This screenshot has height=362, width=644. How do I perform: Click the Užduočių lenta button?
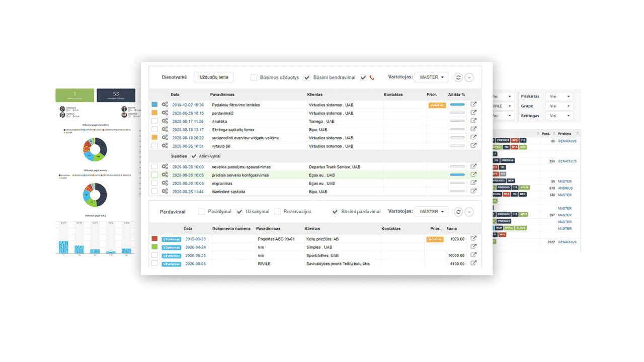(x=214, y=77)
